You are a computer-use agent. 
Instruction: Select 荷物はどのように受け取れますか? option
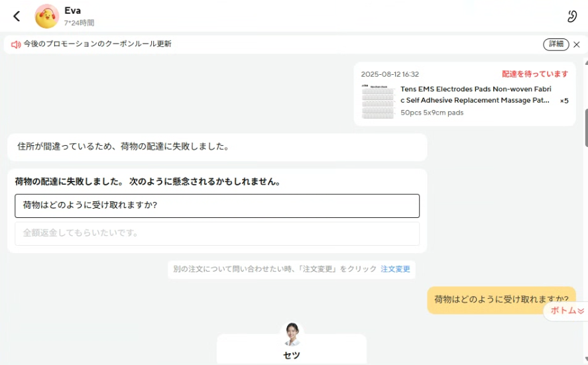(217, 205)
